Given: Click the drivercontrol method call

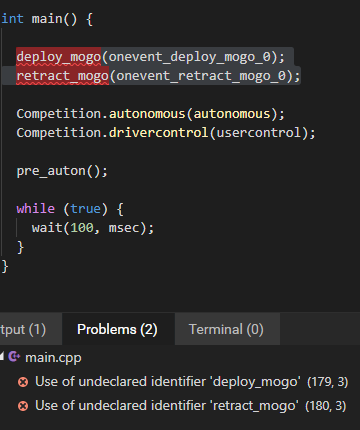Looking at the screenshot, I should click(159, 133).
